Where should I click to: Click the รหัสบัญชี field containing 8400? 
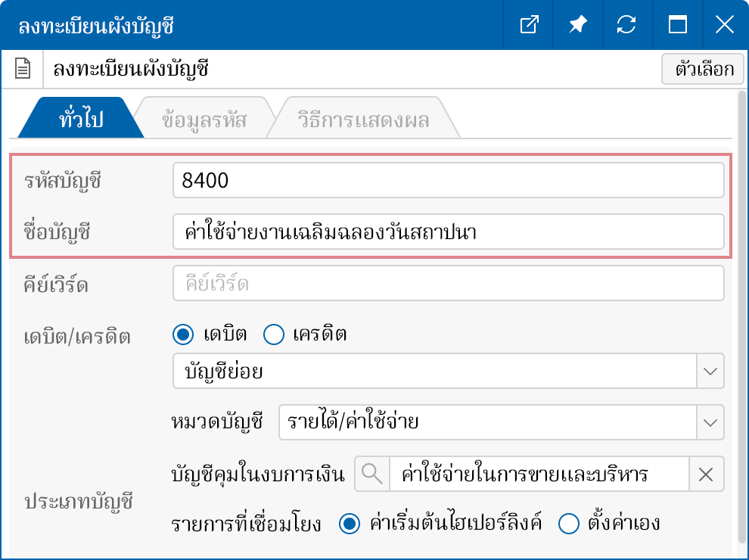tap(448, 180)
